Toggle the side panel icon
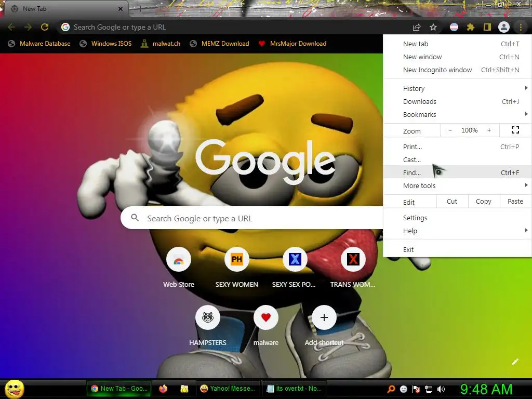Viewport: 532px width, 399px height. coord(487,27)
